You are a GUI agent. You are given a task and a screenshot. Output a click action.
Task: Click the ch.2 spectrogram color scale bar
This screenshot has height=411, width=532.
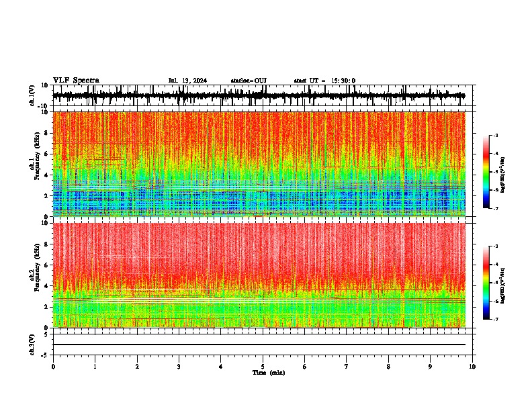click(486, 283)
